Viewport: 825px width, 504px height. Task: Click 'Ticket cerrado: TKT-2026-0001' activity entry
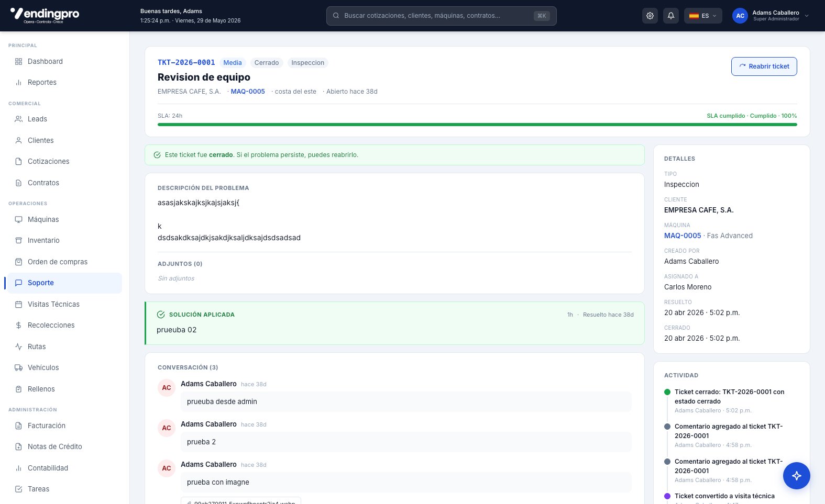coord(730,397)
